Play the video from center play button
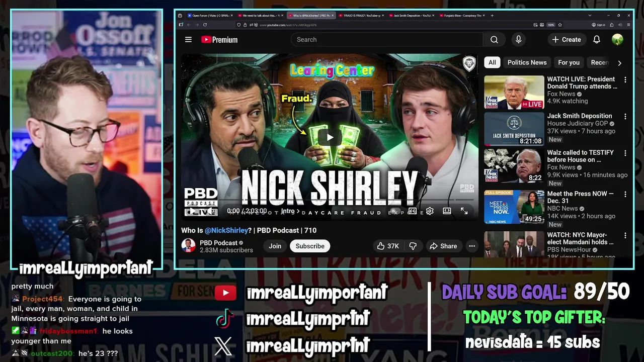Screen dimensions: 644x362 pos(330,137)
